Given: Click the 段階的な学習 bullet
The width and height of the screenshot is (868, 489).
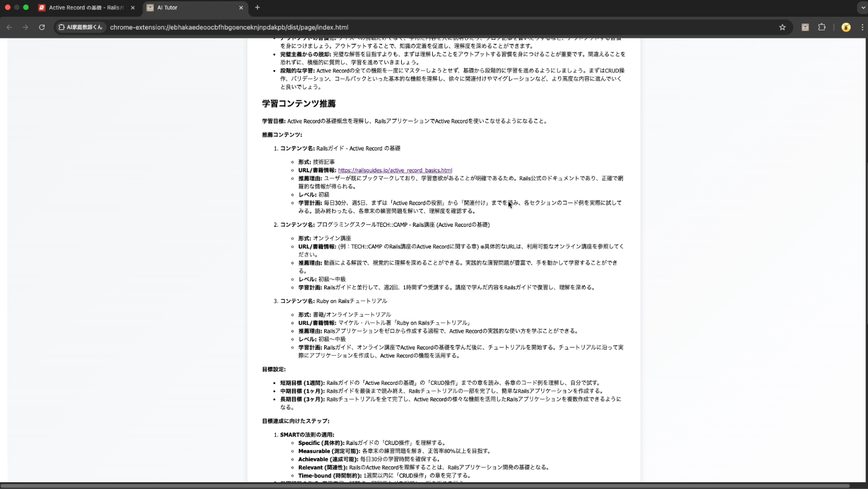Looking at the screenshot, I should [x=453, y=79].
